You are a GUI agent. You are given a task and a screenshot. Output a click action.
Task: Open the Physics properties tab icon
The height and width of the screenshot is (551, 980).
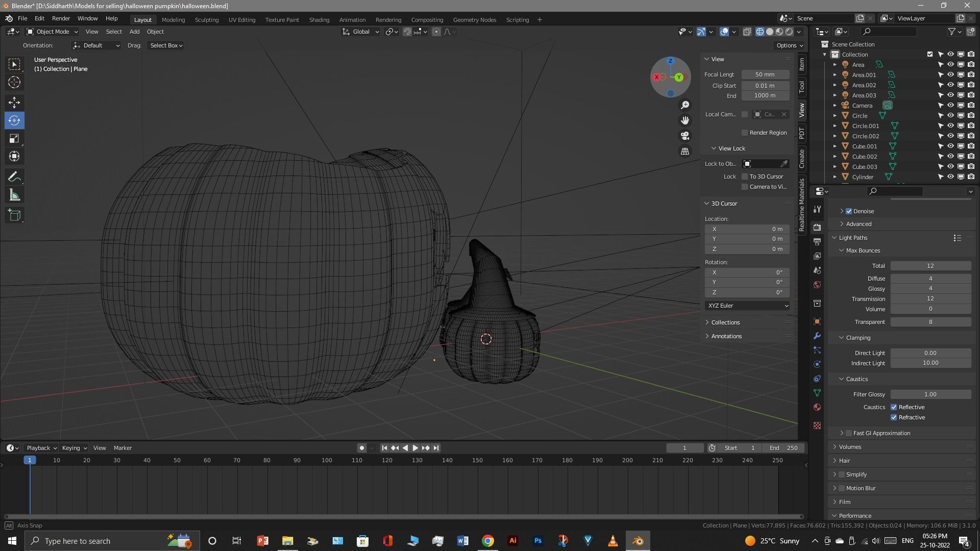(x=817, y=364)
